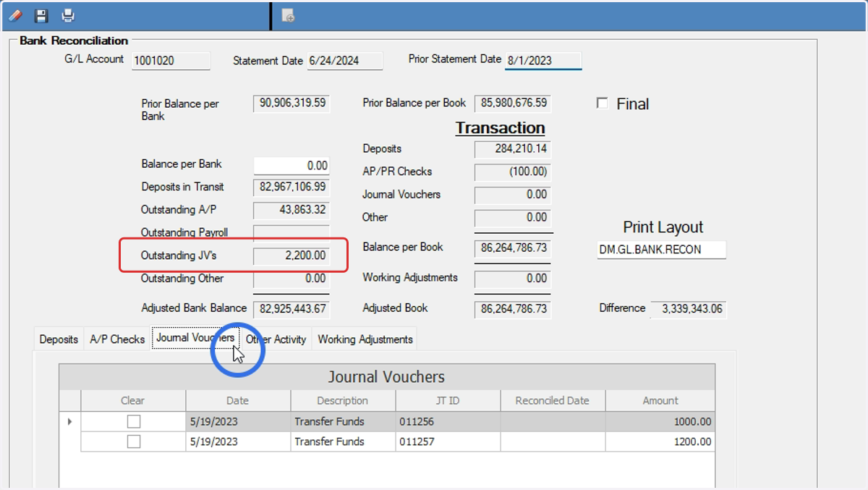Click the Prior Statement Date field
Image resolution: width=868 pixels, height=490 pixels.
point(543,61)
